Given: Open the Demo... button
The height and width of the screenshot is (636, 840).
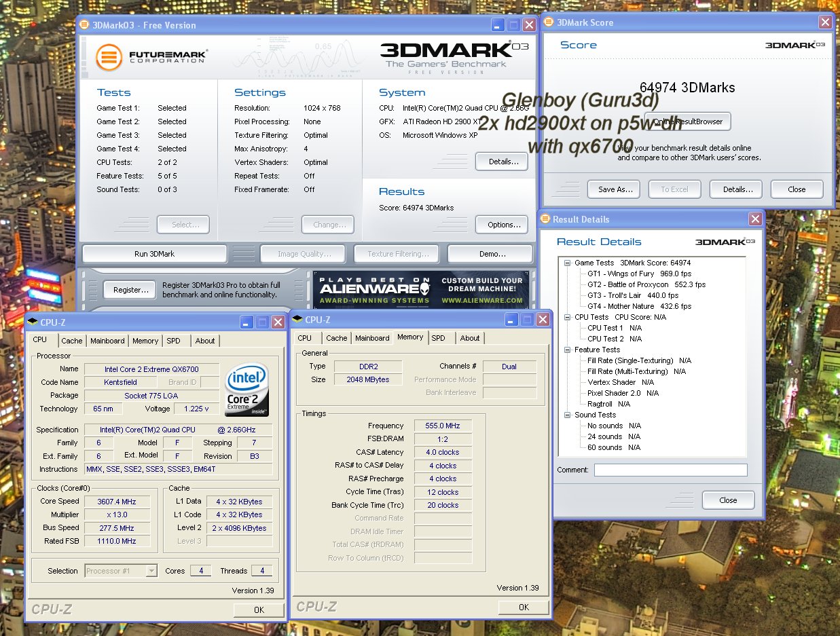Looking at the screenshot, I should 490,254.
